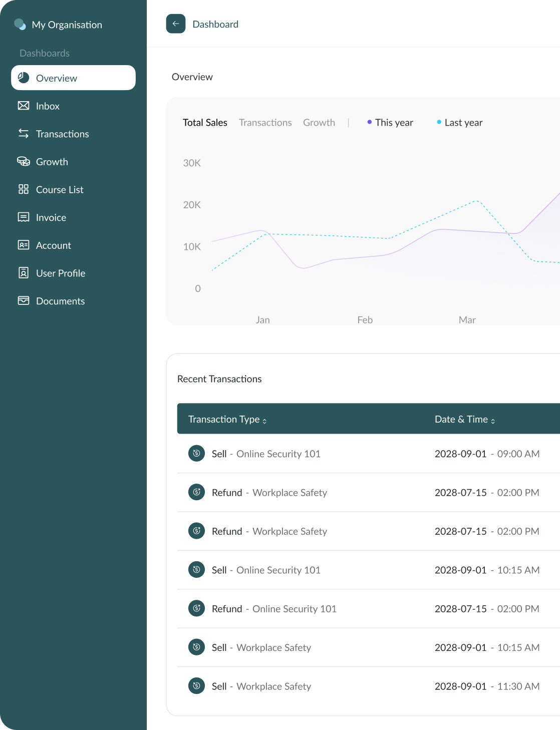560x730 pixels.
Task: Select the Total Sales chart tab
Action: click(x=205, y=123)
